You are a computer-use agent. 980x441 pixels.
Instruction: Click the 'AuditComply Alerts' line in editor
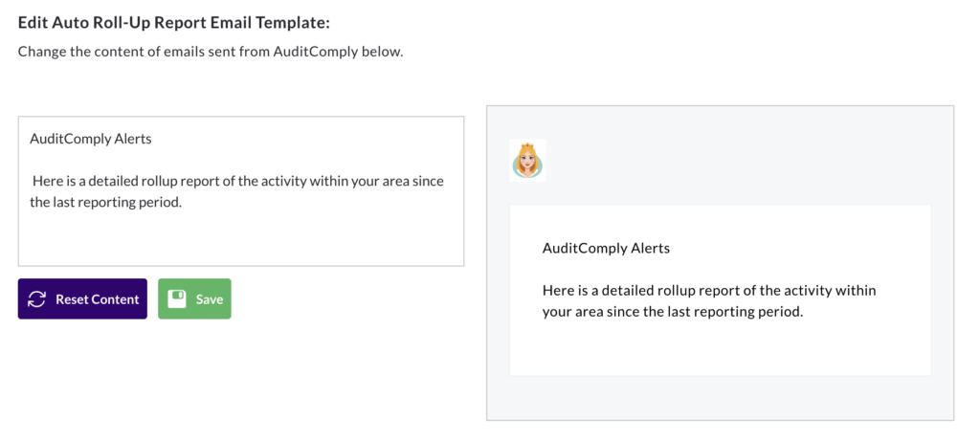coord(91,139)
